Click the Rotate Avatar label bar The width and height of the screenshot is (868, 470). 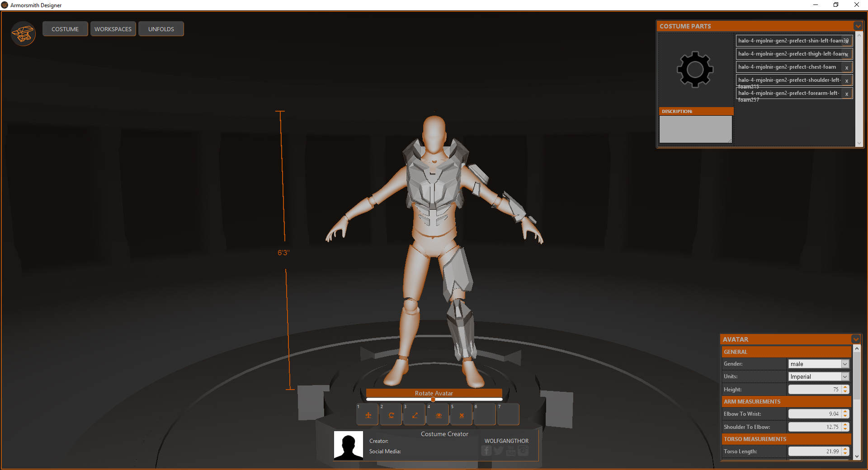coord(434,393)
